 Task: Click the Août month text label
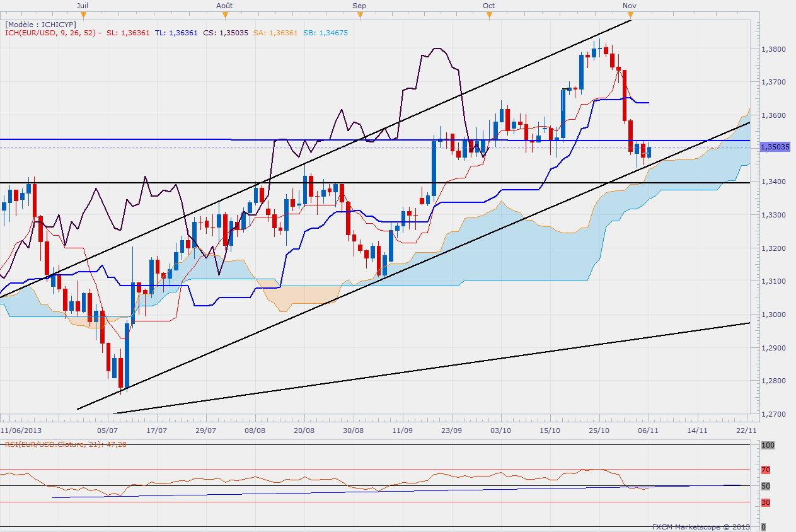pos(224,5)
